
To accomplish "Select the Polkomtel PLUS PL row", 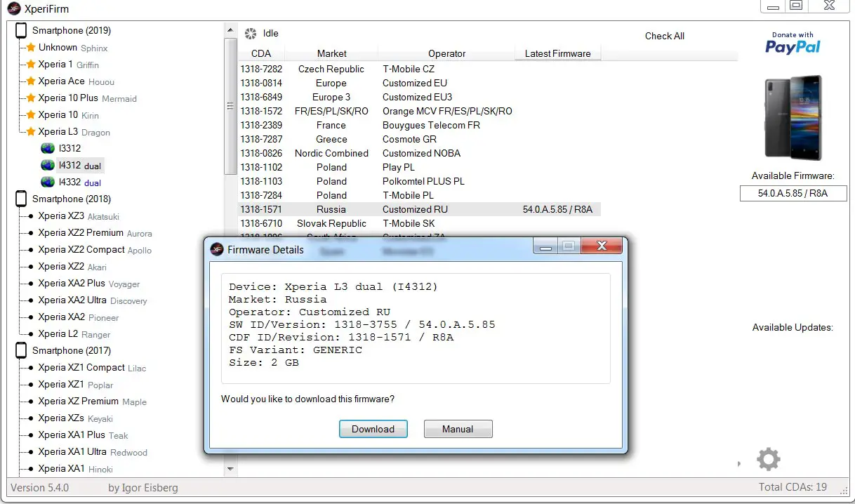I will click(x=420, y=181).
